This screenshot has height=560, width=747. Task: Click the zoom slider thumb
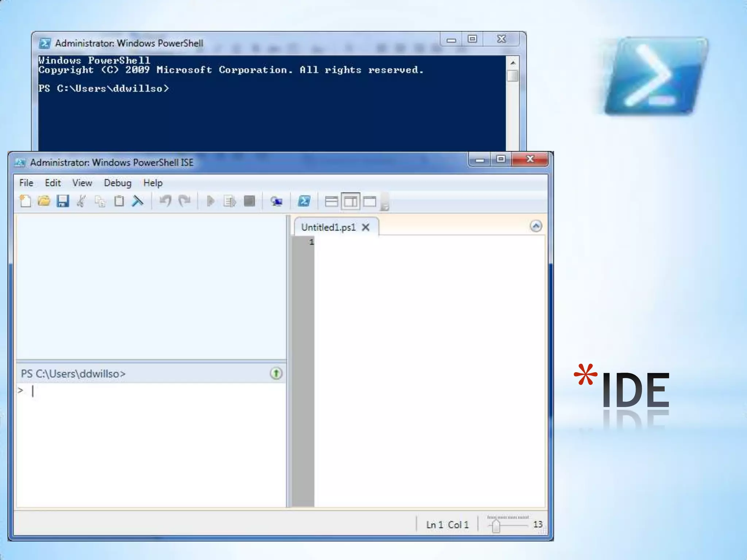pos(496,526)
